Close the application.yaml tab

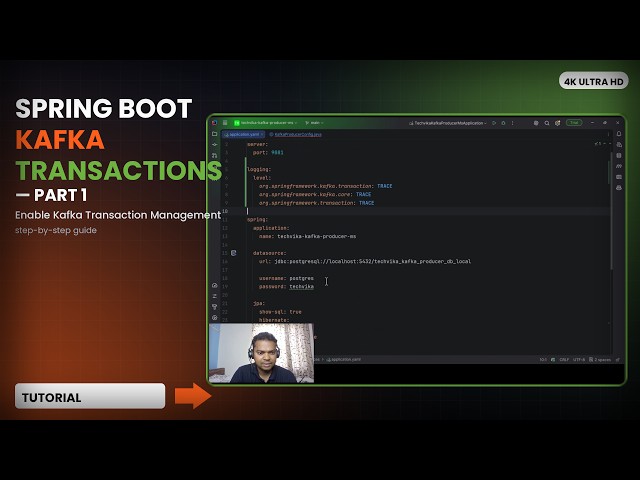tap(262, 134)
